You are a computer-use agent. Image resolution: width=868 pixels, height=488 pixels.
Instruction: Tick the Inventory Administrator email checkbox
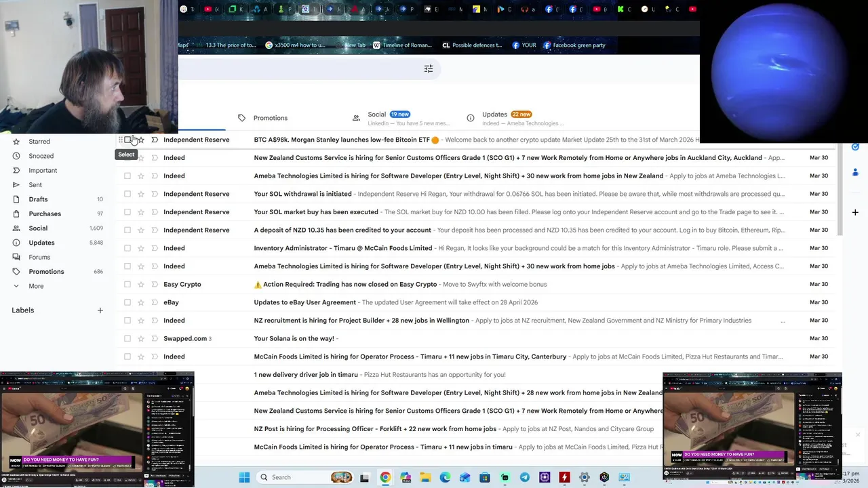(x=127, y=248)
